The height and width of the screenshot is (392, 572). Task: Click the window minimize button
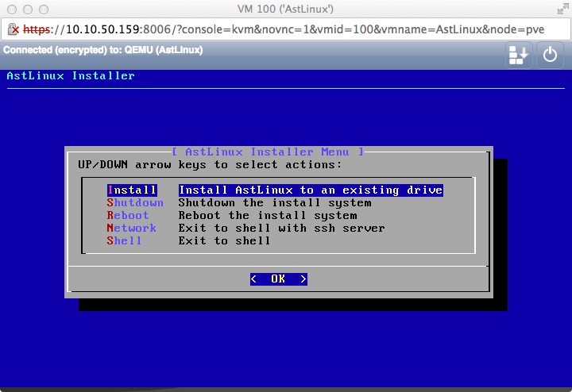[x=28, y=10]
